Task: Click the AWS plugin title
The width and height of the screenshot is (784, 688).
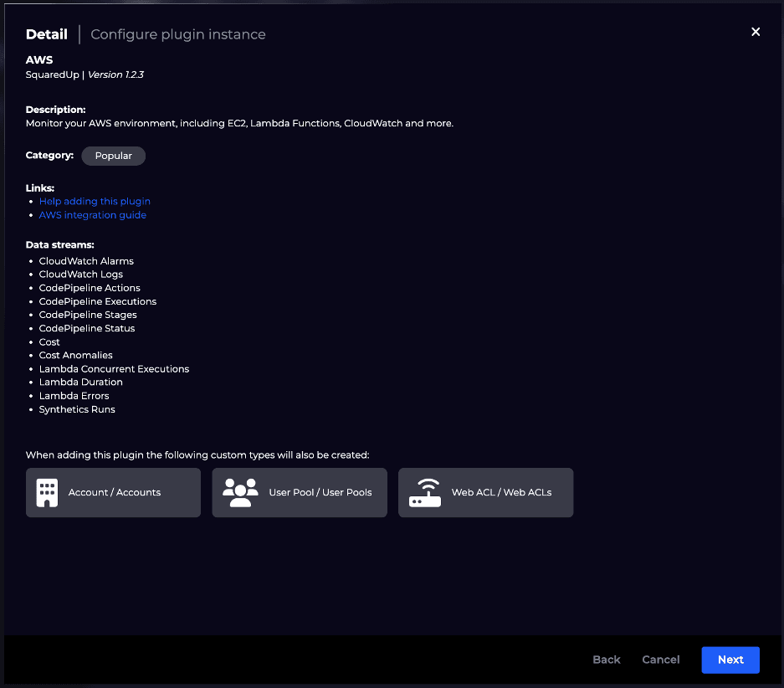Action: click(39, 60)
